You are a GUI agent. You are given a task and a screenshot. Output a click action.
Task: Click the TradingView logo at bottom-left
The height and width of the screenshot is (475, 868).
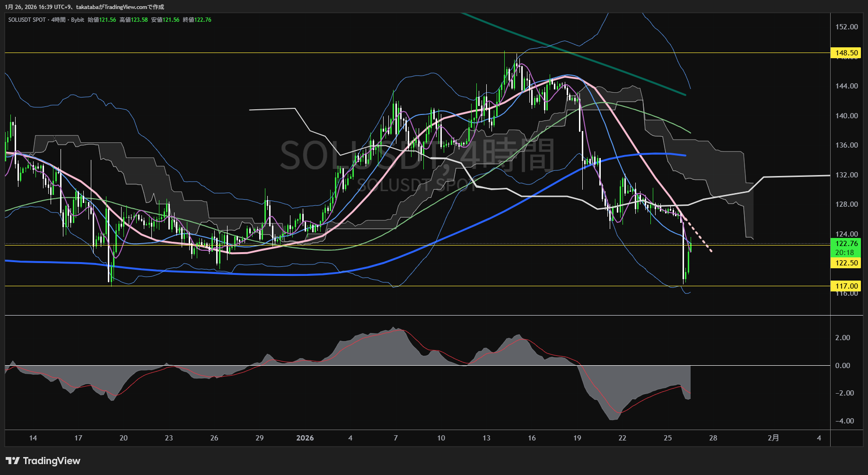(x=43, y=461)
